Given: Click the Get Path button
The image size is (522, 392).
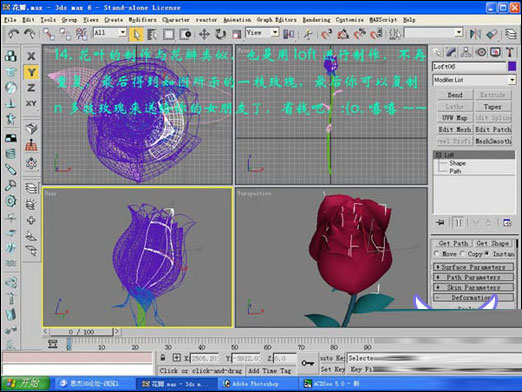Looking at the screenshot, I should point(453,243).
